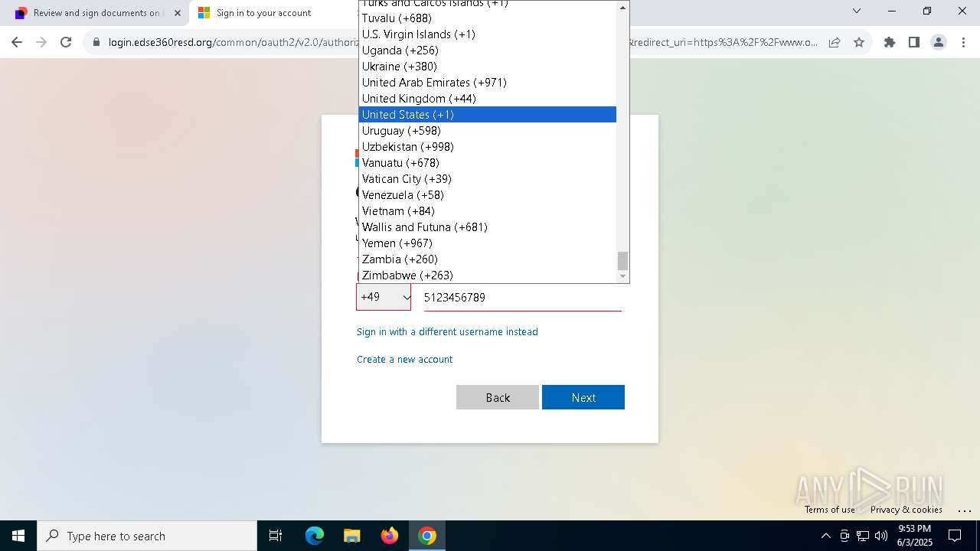Screen dimensions: 980x551
Task: Choose Uganda (+256) in the dropdown list
Action: point(488,51)
